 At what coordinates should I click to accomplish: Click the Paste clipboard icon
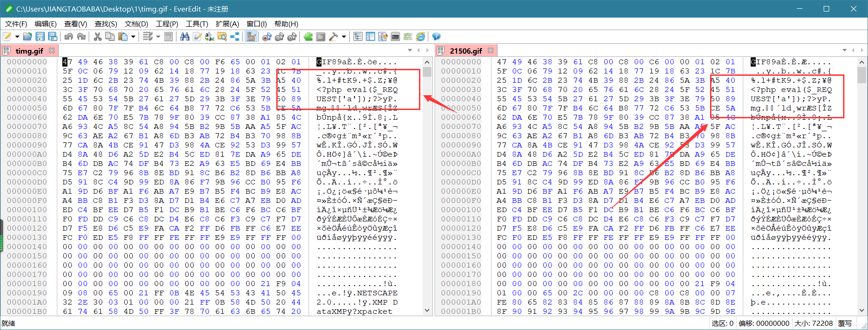[122, 37]
